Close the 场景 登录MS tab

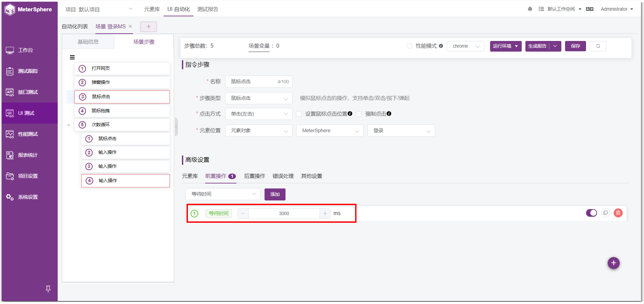(x=130, y=26)
